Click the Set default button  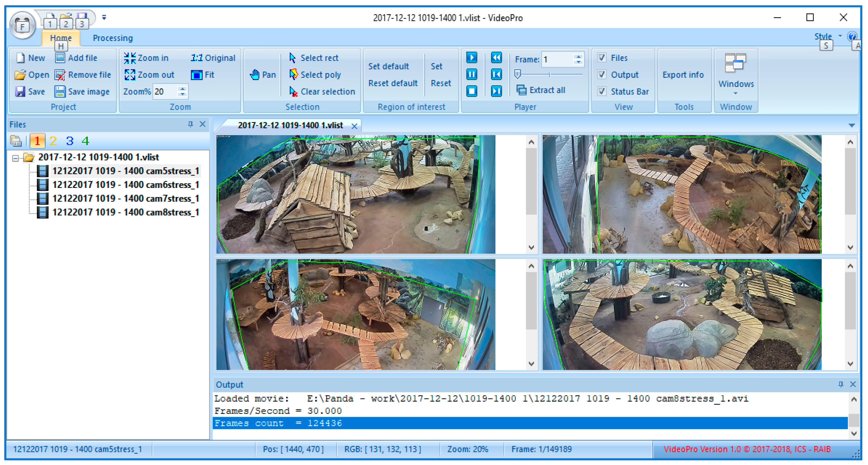pos(388,66)
